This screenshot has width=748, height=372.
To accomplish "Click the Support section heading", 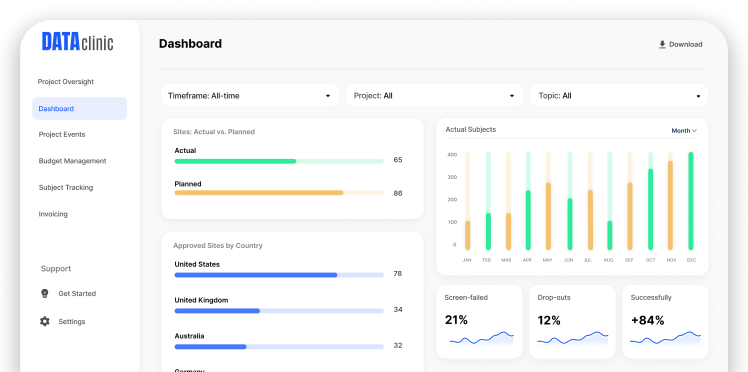I will pyautogui.click(x=56, y=269).
